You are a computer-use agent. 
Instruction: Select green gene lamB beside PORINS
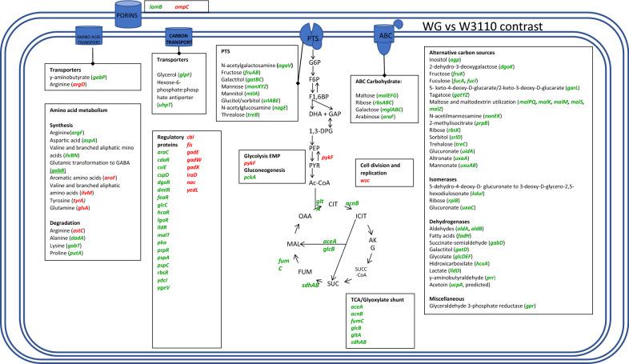(155, 7)
